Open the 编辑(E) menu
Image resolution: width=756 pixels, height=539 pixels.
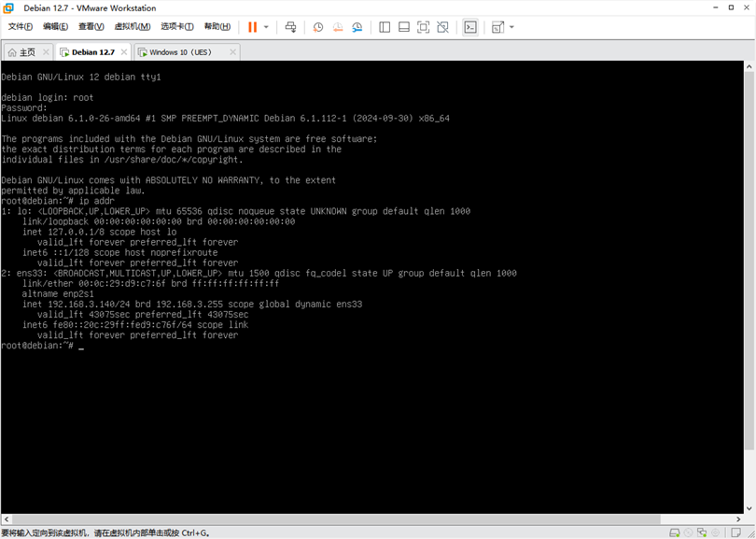coord(55,26)
